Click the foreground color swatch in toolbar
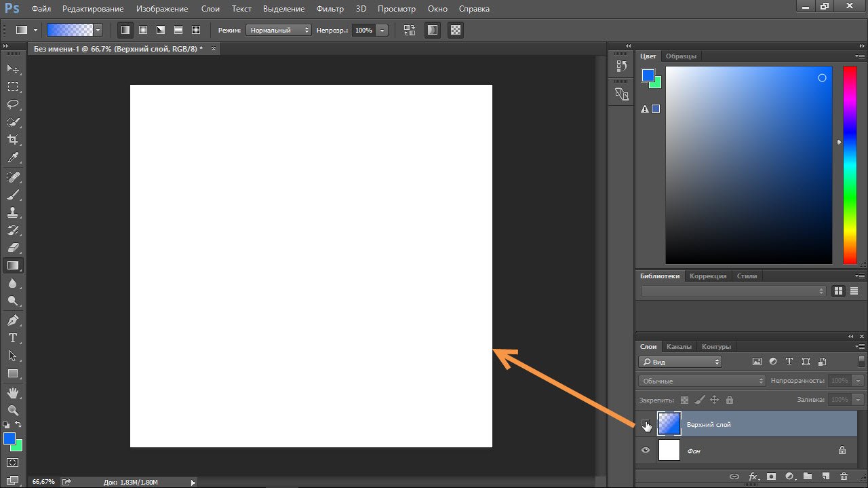 click(9, 438)
